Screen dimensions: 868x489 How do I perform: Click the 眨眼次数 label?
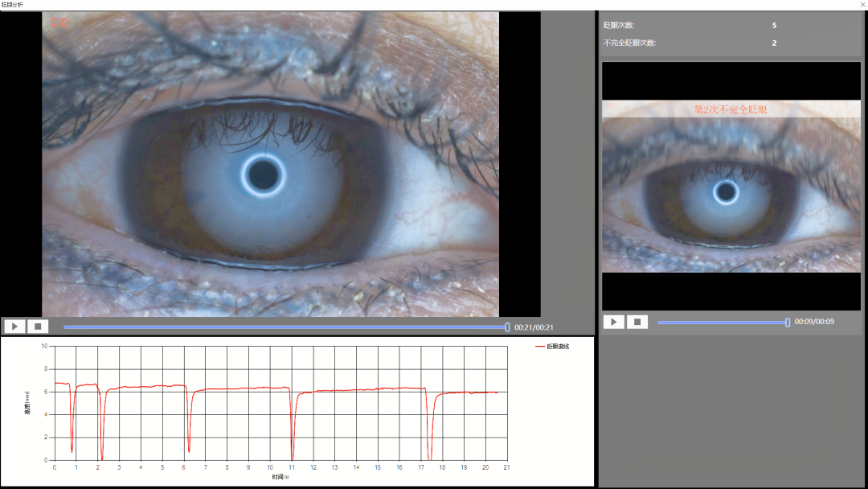coord(619,26)
